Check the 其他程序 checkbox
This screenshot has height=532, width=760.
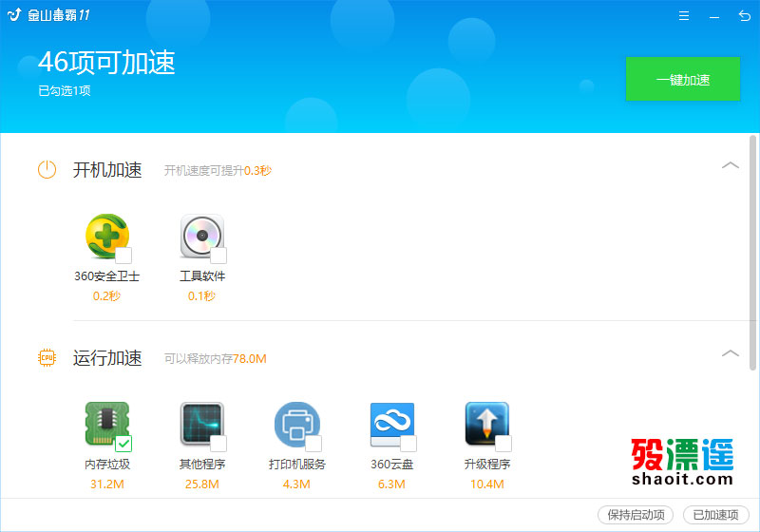[218, 444]
